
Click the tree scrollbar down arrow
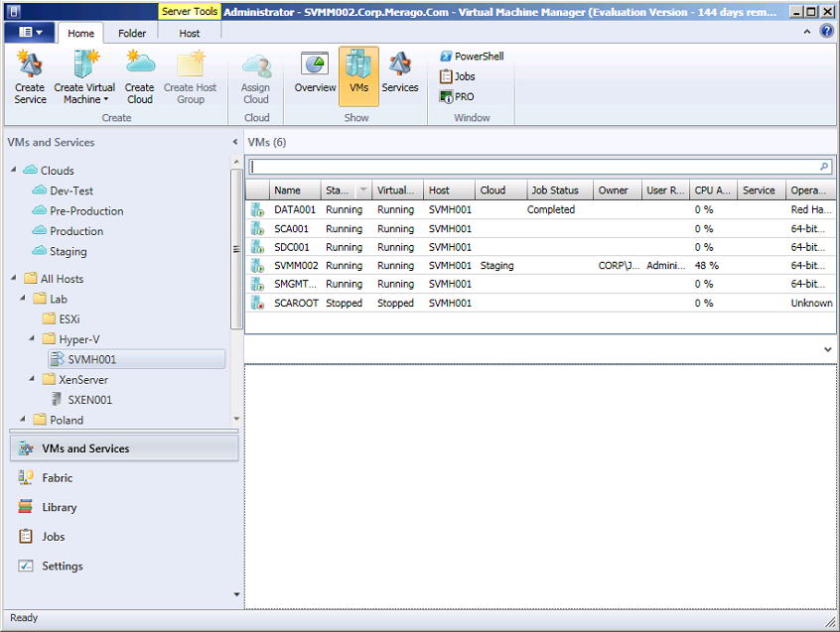click(236, 419)
